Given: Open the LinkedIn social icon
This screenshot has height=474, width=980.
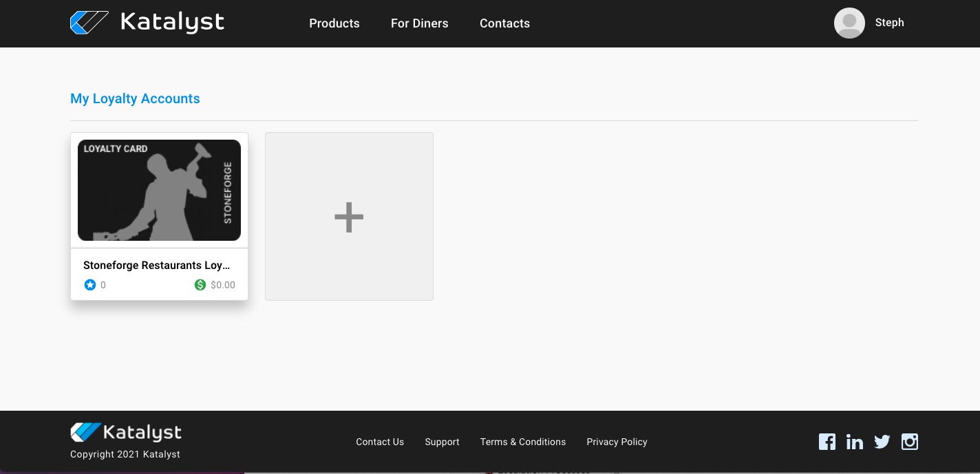Looking at the screenshot, I should pos(855,442).
